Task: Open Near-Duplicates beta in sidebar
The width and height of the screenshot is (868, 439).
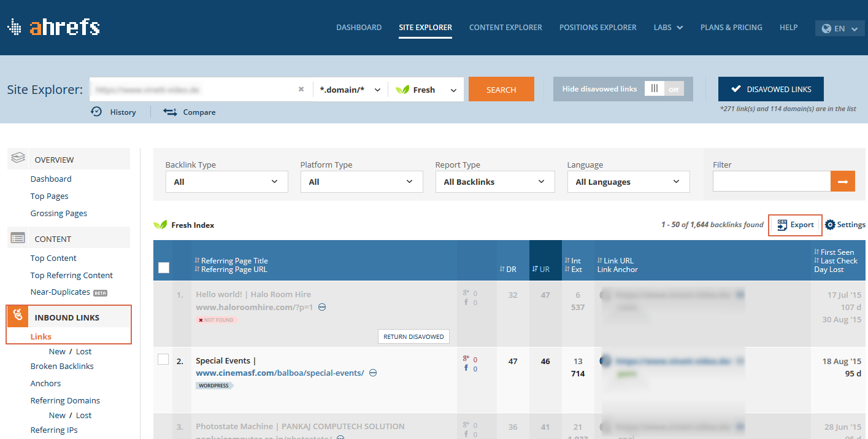Action: click(x=69, y=292)
